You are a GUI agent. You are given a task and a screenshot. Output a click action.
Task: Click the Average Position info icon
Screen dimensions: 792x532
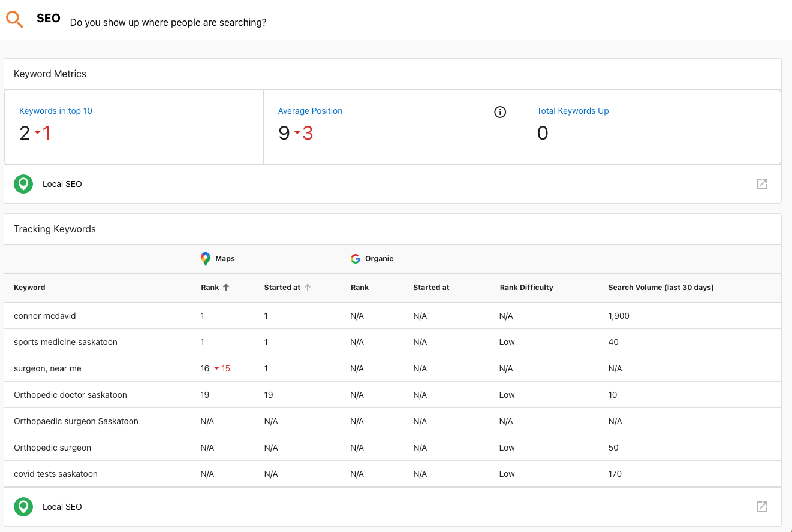tap(500, 112)
